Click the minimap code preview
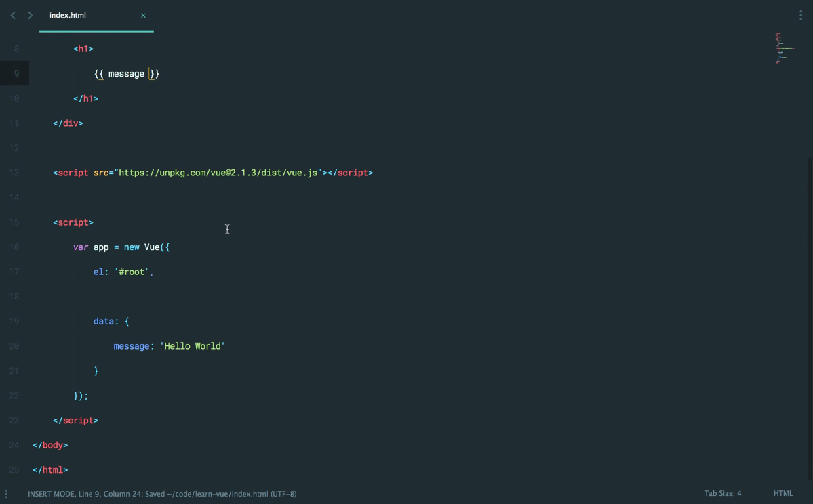 (x=784, y=49)
